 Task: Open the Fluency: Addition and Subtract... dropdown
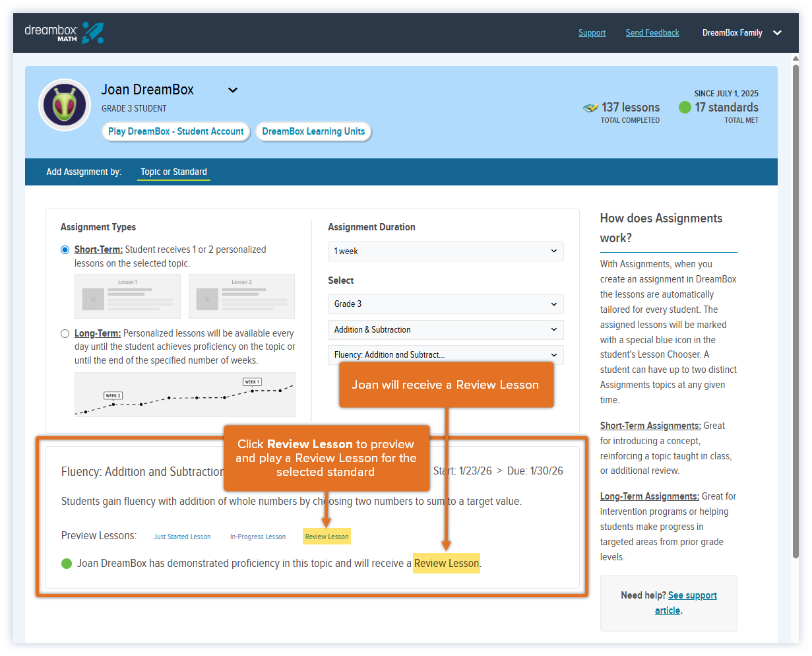coord(446,354)
